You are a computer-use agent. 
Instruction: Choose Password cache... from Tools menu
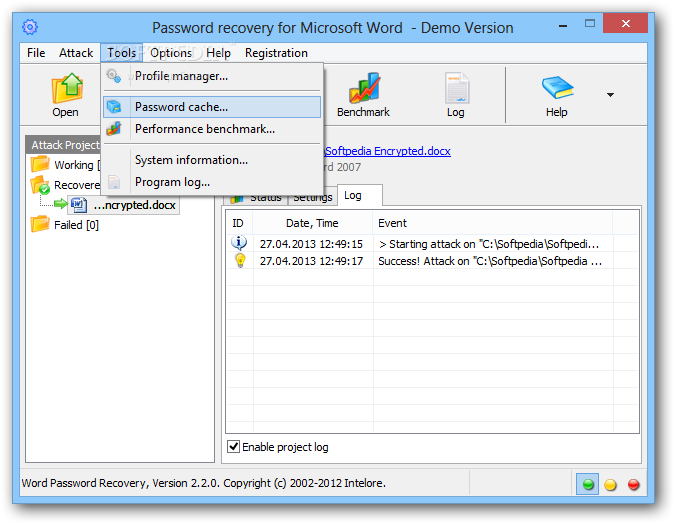(212, 107)
